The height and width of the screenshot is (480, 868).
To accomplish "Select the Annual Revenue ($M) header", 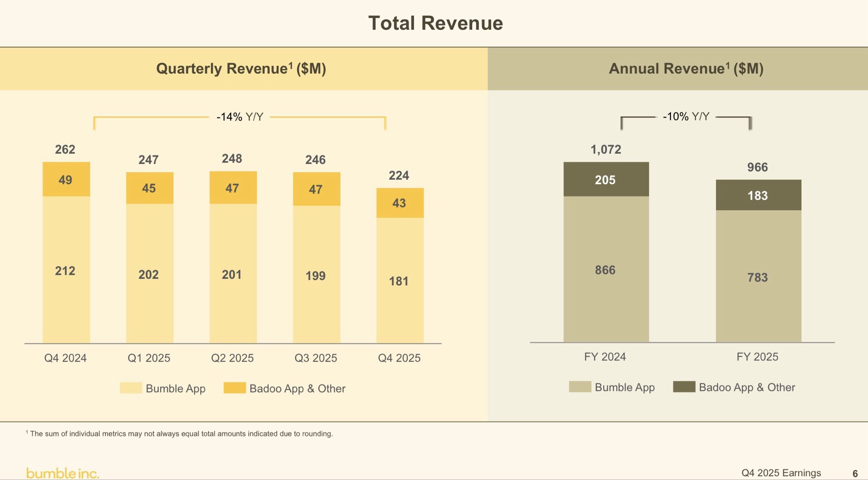I will pos(686,69).
